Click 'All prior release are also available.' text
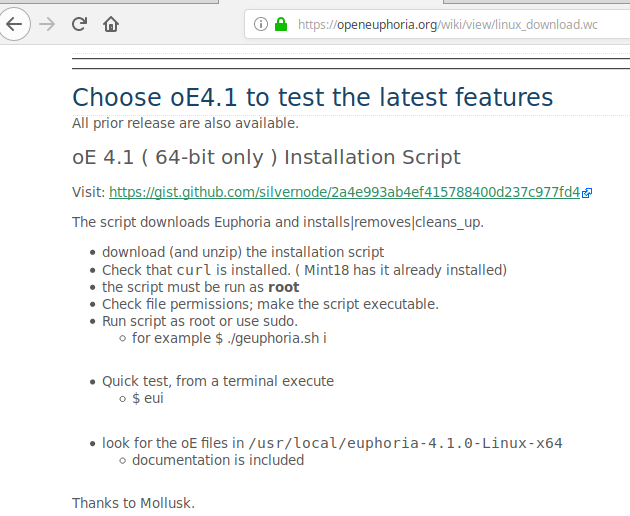 click(x=185, y=123)
